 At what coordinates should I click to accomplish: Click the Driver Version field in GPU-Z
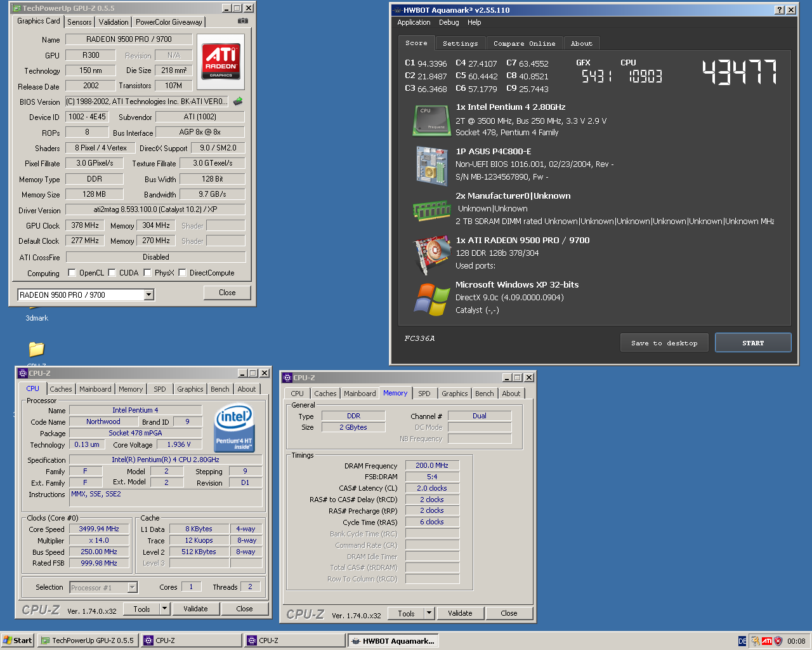click(155, 209)
